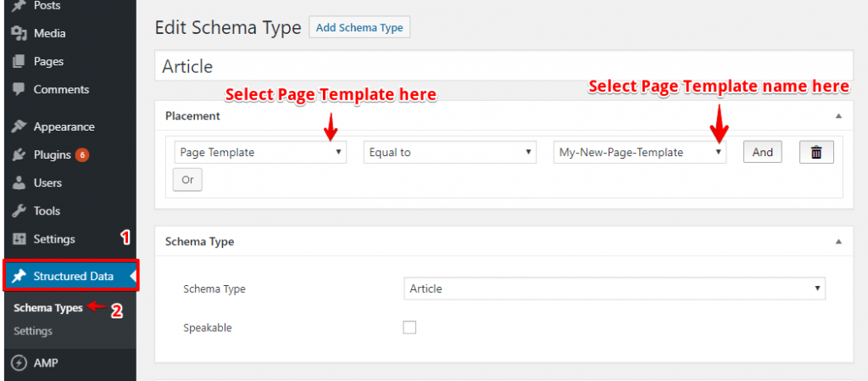This screenshot has width=868, height=381.
Task: Click the Tools wrench icon
Action: (19, 211)
